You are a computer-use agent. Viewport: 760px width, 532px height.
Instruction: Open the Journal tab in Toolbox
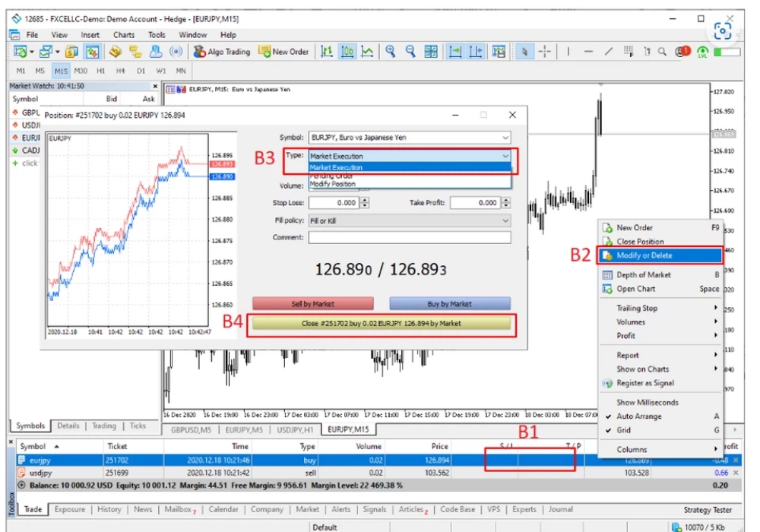click(x=561, y=510)
